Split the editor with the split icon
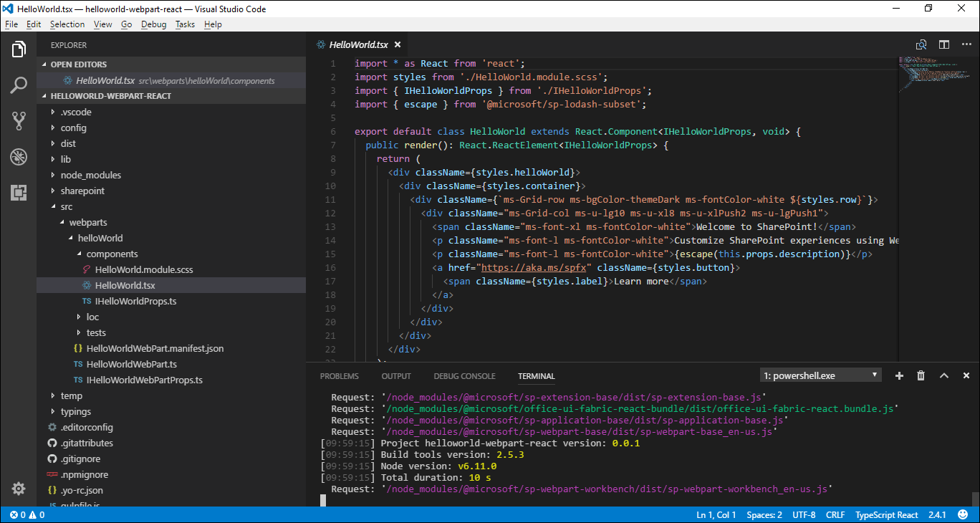 coord(944,44)
